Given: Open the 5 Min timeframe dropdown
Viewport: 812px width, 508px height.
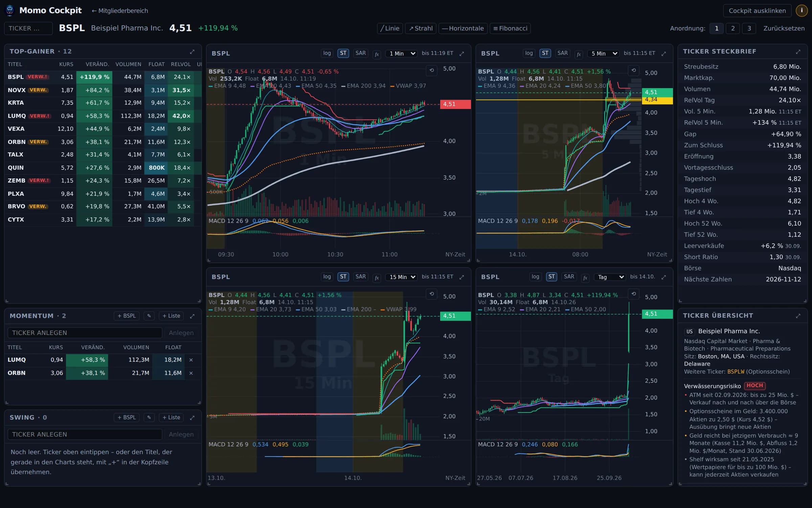Looking at the screenshot, I should click(603, 54).
